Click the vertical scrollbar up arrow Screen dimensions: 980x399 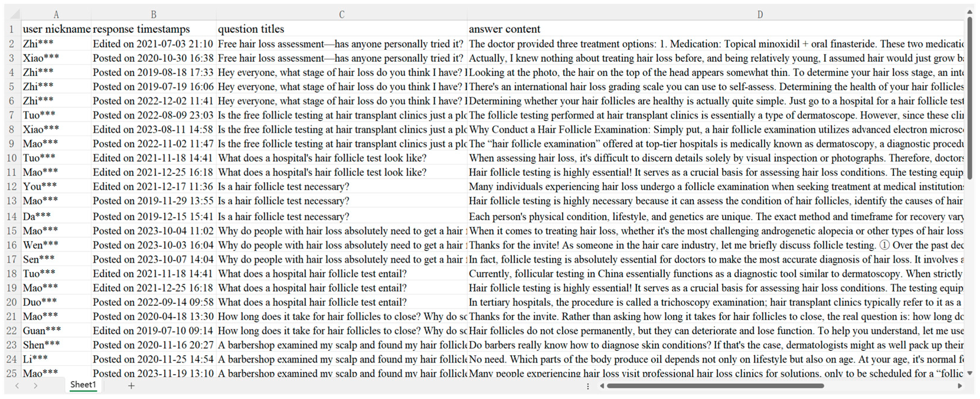970,13
